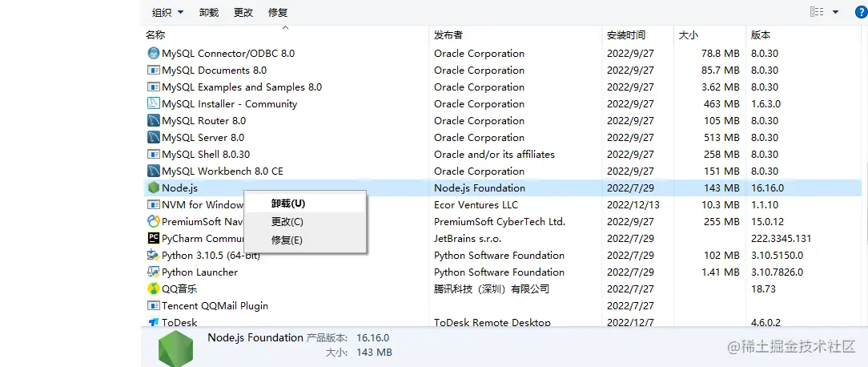Click the Node.js hexagon icon in list

click(154, 188)
